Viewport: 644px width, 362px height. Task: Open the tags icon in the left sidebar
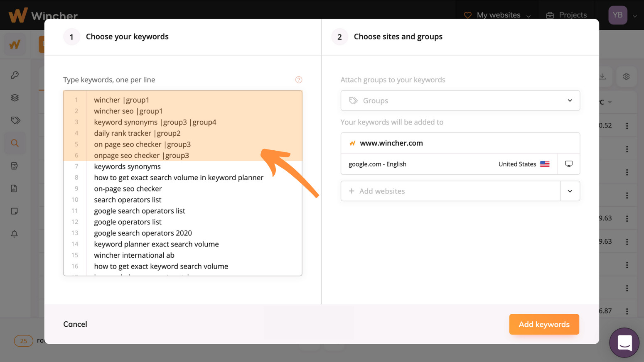[x=15, y=120]
